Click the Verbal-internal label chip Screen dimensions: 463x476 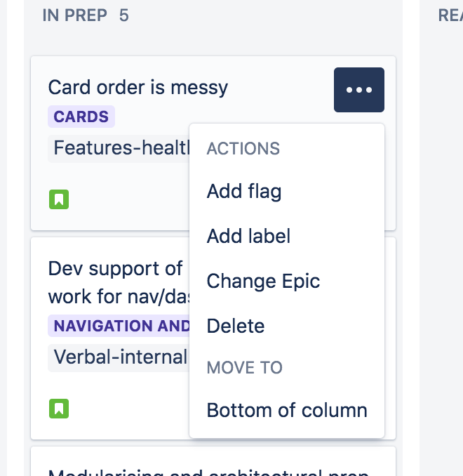pyautogui.click(x=119, y=357)
